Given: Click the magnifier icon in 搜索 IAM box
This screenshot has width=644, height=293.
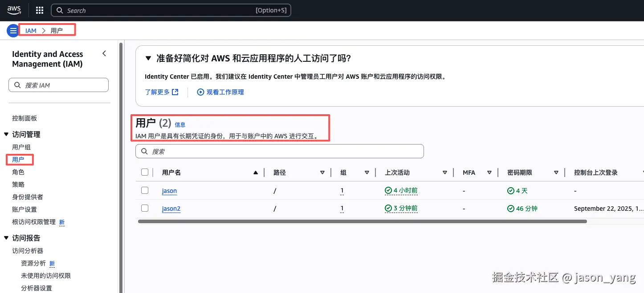Looking at the screenshot, I should coord(18,85).
